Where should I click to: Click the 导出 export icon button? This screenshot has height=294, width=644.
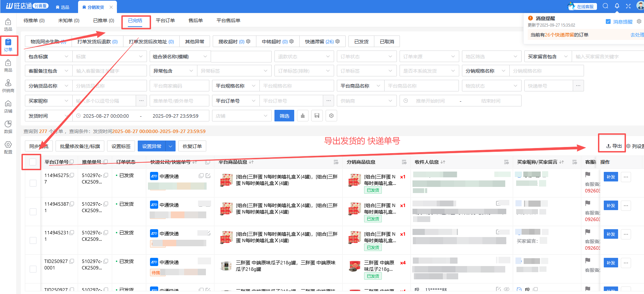[614, 146]
